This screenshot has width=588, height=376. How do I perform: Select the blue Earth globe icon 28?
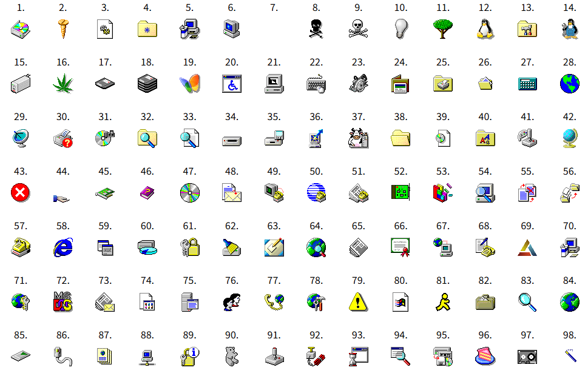click(x=570, y=84)
